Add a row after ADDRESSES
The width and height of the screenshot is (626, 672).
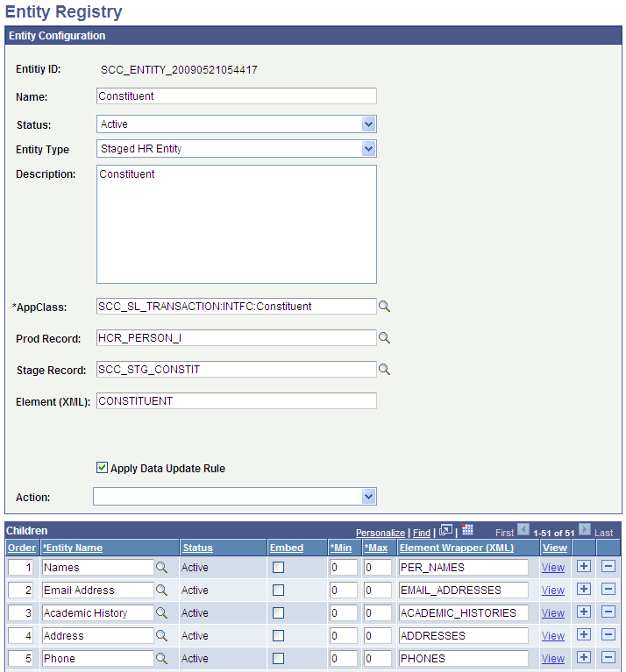[584, 634]
